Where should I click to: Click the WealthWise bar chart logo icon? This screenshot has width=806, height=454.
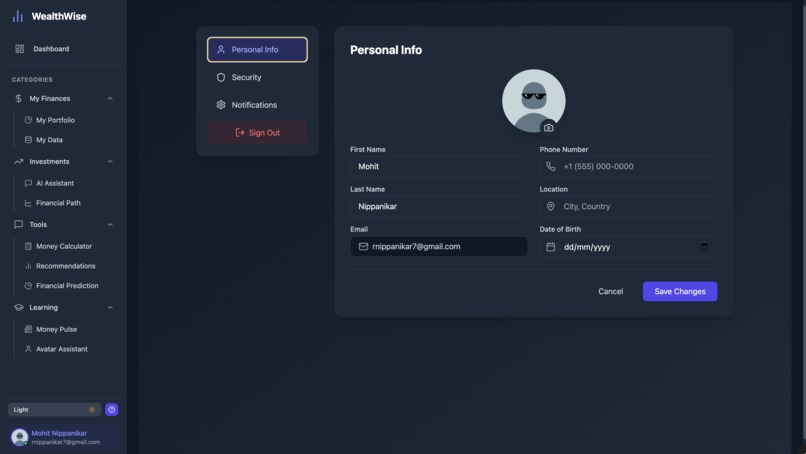(18, 16)
